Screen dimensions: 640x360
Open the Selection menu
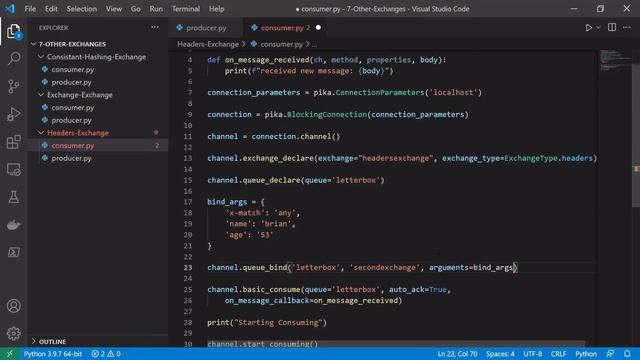(82, 9)
